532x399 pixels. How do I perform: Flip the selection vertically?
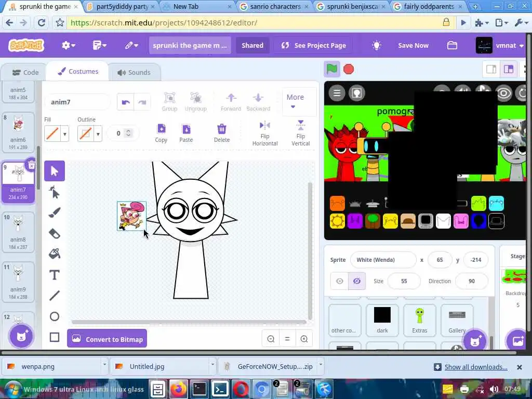[x=301, y=133]
